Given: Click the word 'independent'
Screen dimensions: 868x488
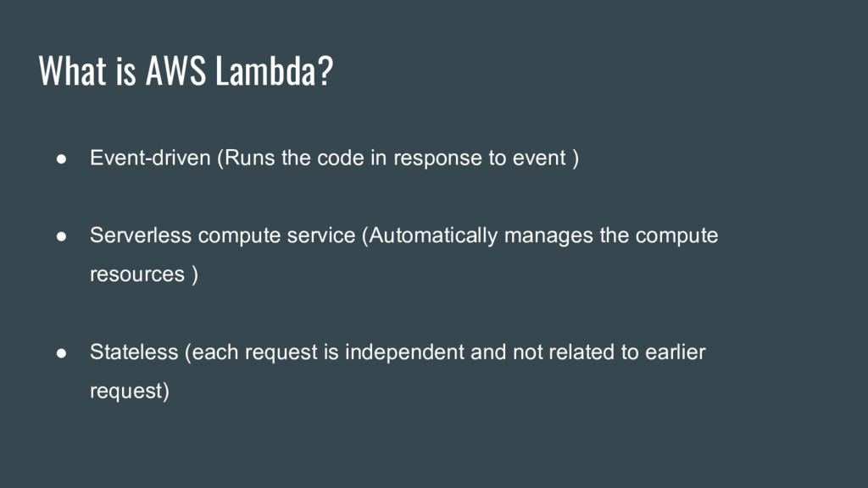Looking at the screenshot, I should (x=404, y=352).
